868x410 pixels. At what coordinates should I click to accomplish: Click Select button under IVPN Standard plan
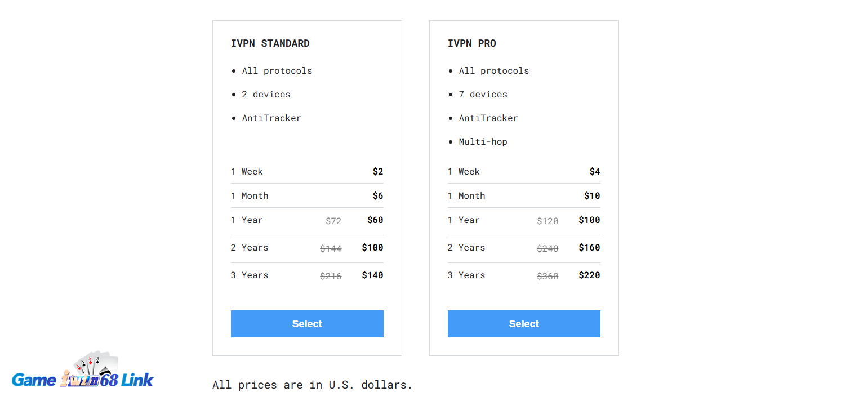pyautogui.click(x=307, y=324)
